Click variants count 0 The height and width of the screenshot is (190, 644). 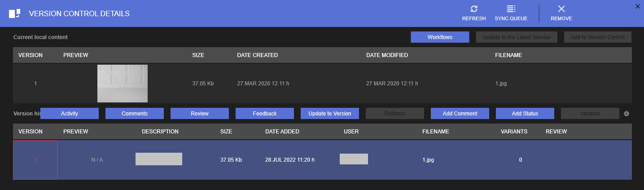521,160
